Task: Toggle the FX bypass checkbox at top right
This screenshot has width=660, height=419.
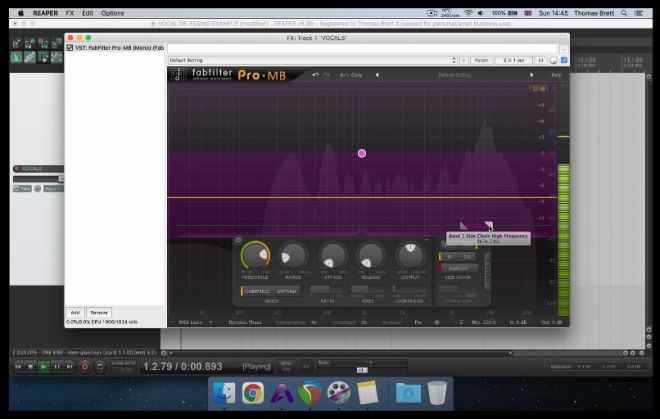Action: tap(564, 60)
